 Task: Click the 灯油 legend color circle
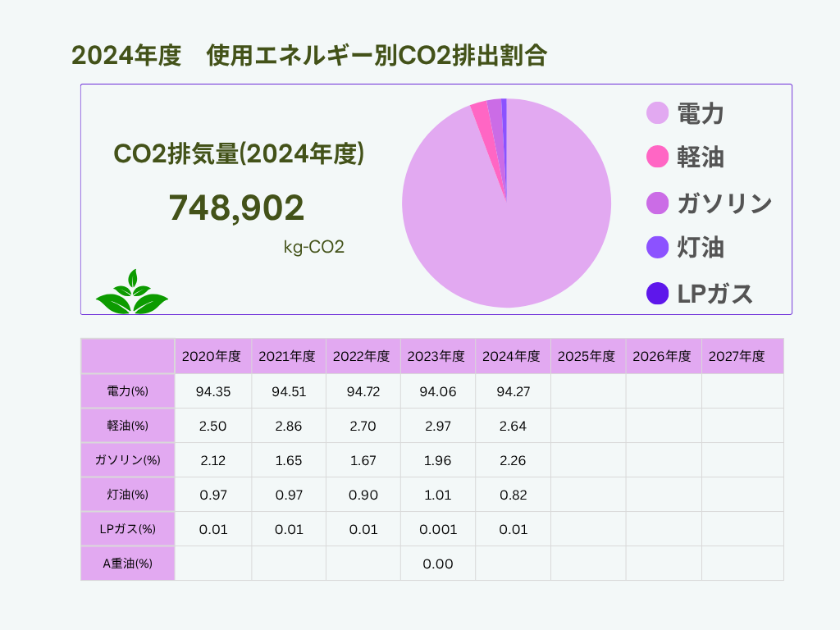tap(658, 247)
